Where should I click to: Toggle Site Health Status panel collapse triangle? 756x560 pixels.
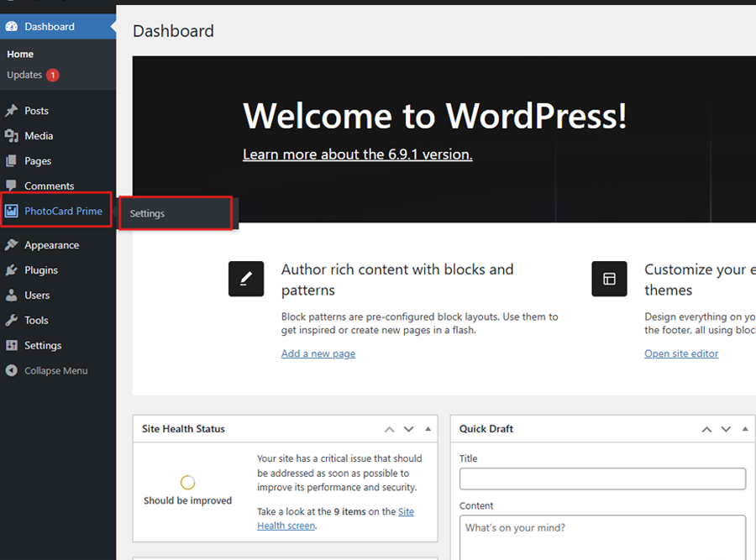coord(428,428)
